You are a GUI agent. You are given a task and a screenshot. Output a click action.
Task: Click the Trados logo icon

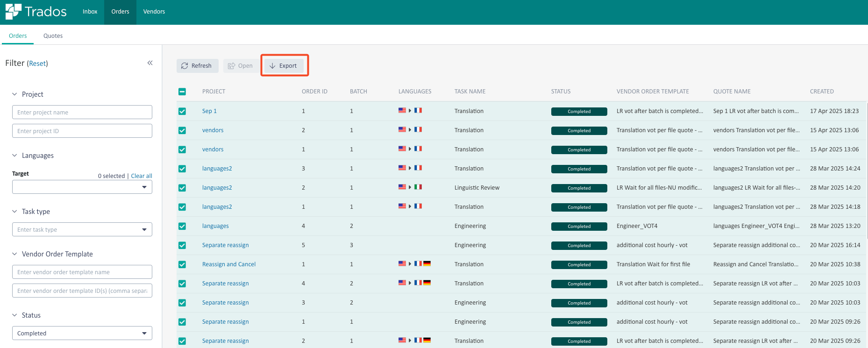[14, 12]
